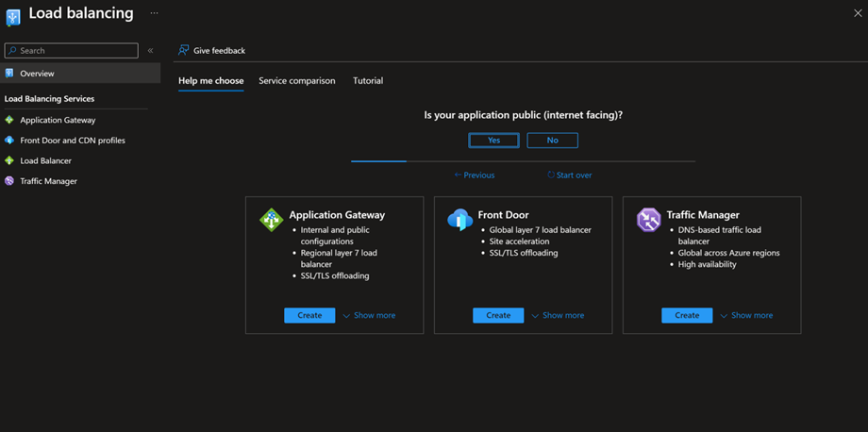This screenshot has height=432, width=868.
Task: Click 'Internal and public configurations' text
Action: [x=335, y=236]
